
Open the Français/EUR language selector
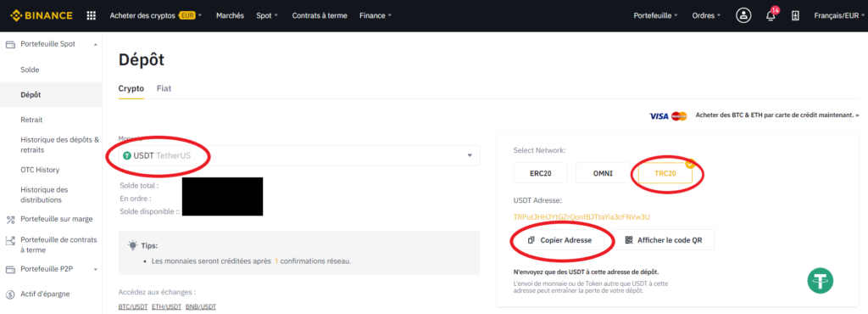coord(838,15)
